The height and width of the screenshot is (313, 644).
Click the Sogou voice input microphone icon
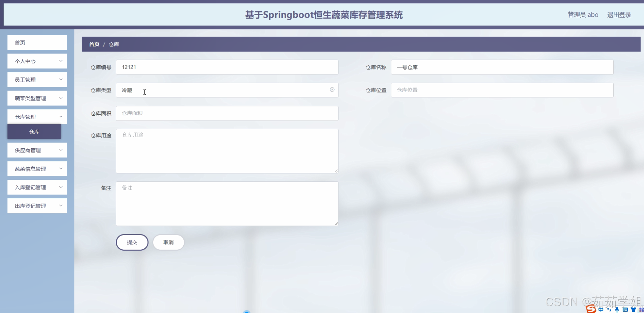click(x=617, y=310)
